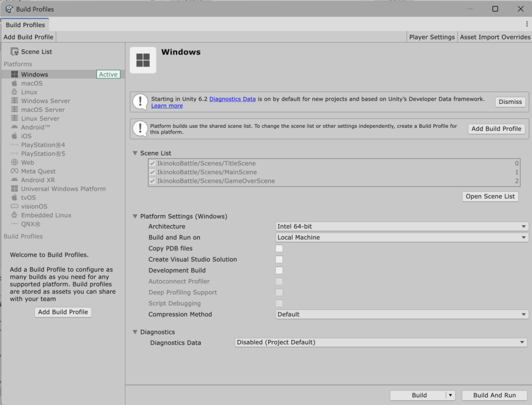Click the Autoconnect Profiler checkbox

tap(279, 281)
